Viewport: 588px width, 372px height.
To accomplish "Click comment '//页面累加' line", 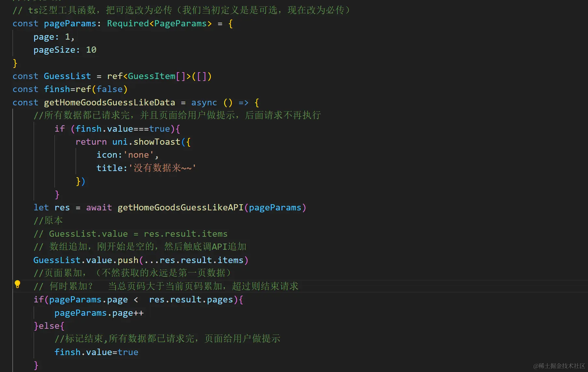I will pos(132,273).
